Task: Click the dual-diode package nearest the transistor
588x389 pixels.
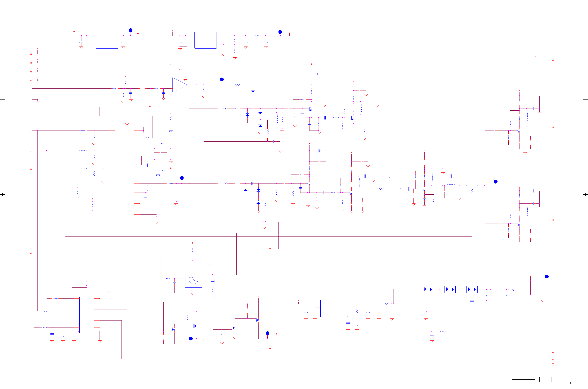Action: coord(472,289)
